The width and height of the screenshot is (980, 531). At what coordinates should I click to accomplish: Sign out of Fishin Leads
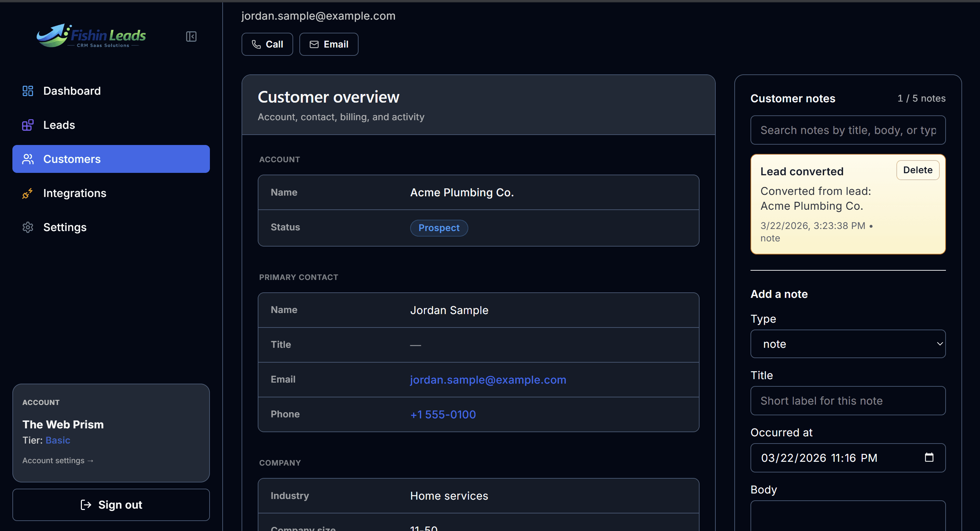[111, 505]
